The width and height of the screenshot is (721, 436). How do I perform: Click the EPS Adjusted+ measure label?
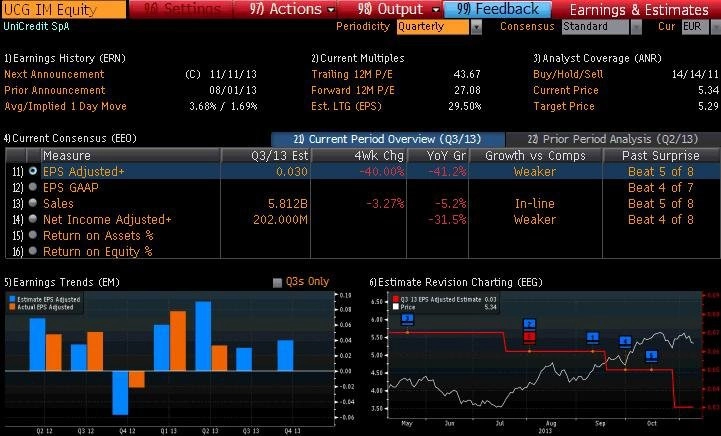[x=84, y=172]
